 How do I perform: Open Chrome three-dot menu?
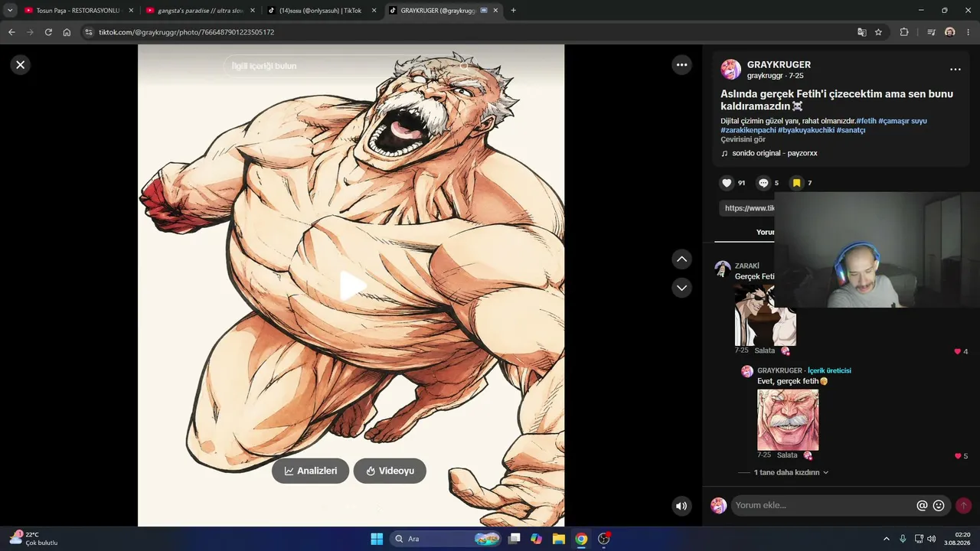point(969,32)
